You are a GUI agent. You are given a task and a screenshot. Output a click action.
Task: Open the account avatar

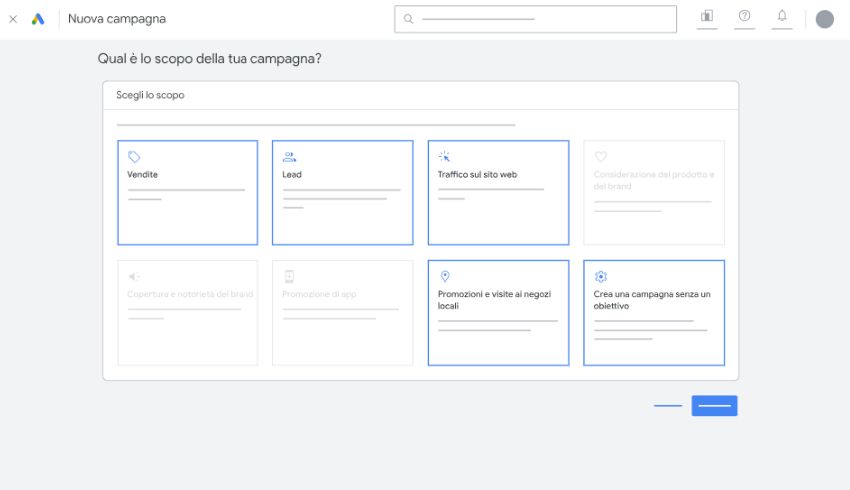tap(825, 19)
